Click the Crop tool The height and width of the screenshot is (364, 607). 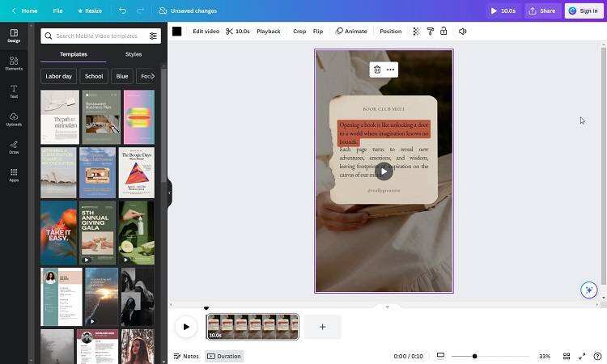[x=299, y=32]
